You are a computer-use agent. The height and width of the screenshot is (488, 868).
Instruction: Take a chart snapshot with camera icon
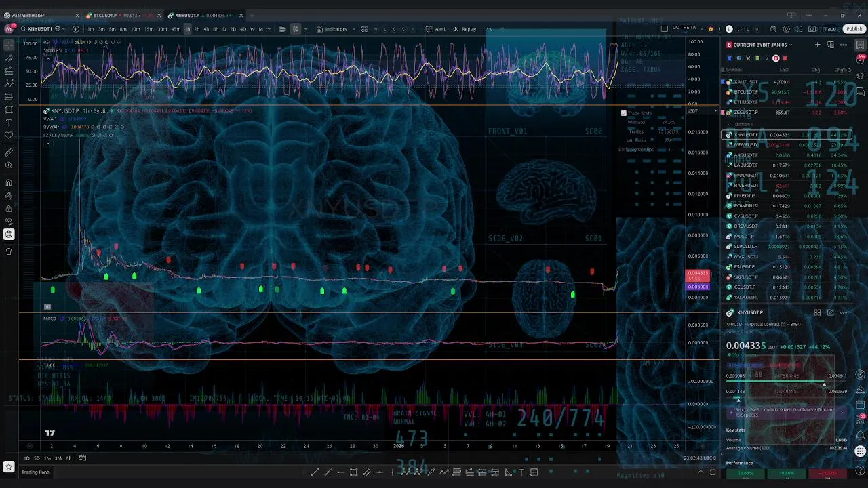[x=812, y=29]
